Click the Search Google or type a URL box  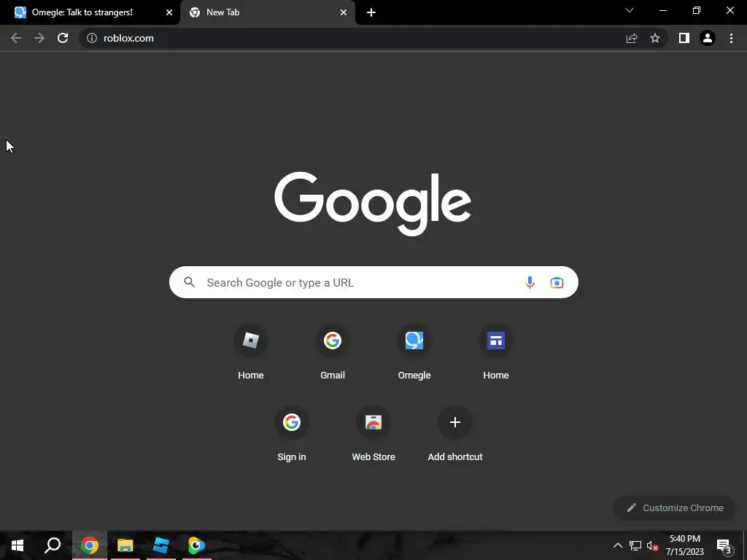373,282
